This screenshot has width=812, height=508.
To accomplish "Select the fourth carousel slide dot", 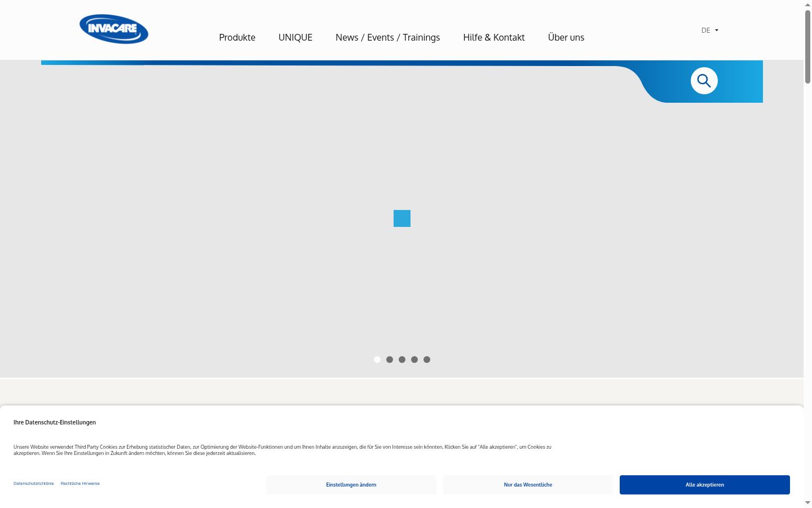I will point(414,360).
